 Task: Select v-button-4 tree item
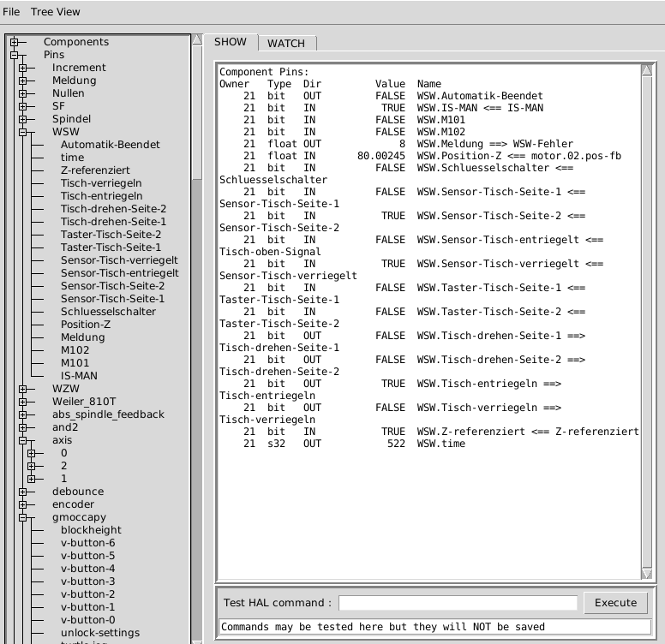87,569
